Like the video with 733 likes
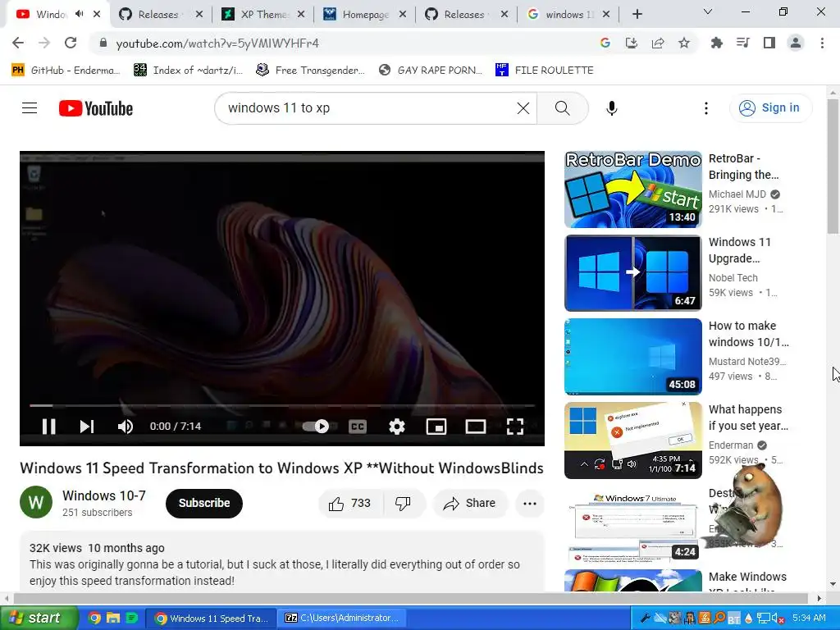 point(351,504)
